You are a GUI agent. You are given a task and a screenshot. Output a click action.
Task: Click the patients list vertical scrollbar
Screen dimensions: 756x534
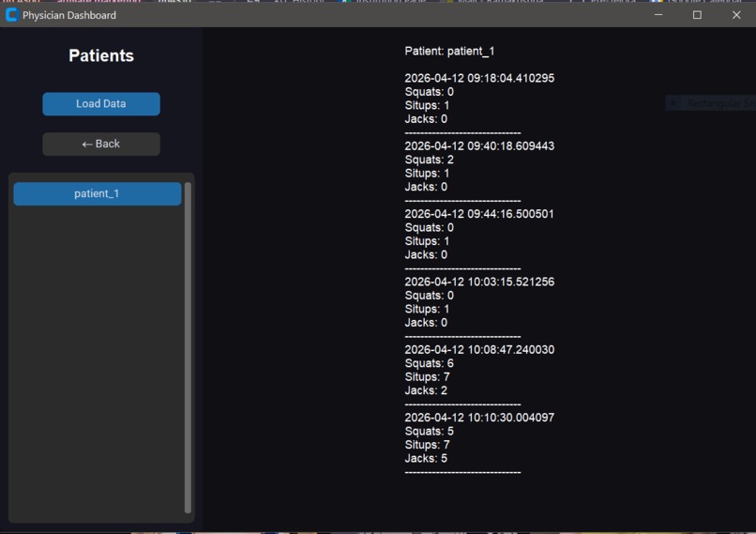tap(188, 347)
